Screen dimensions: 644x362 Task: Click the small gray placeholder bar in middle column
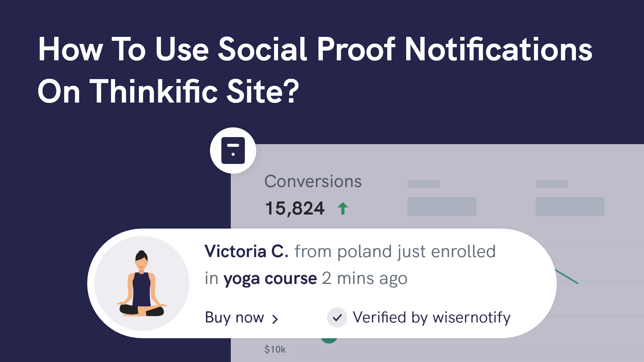(x=424, y=184)
